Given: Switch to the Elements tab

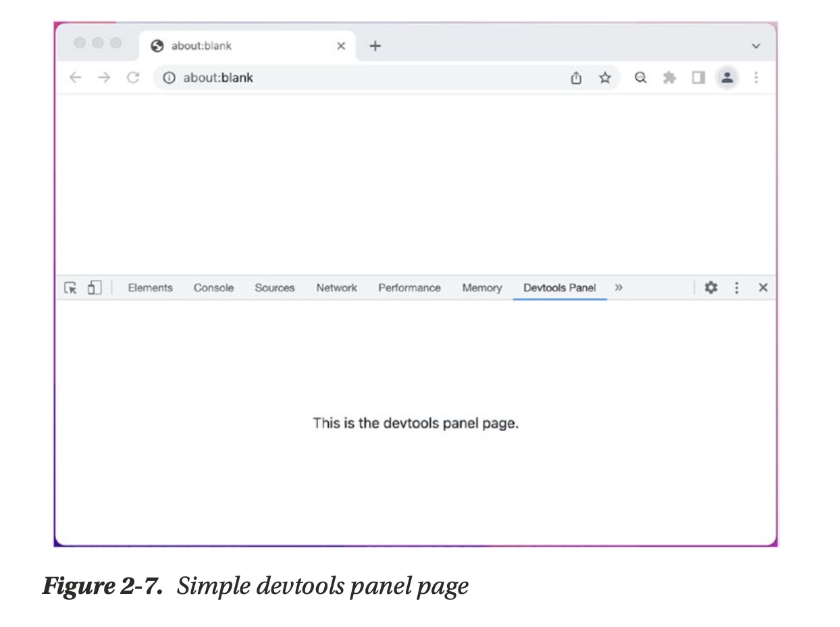Looking at the screenshot, I should [150, 288].
